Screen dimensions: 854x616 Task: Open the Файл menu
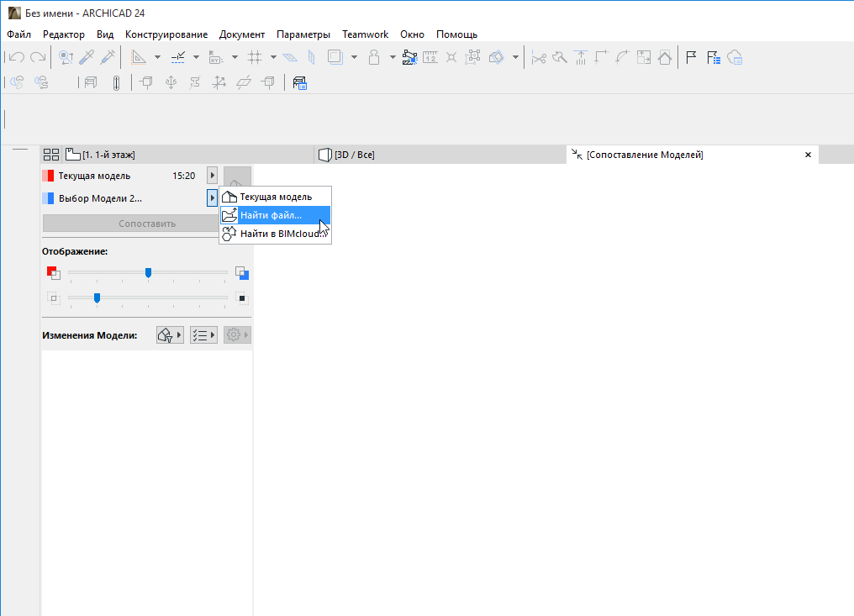click(x=19, y=34)
